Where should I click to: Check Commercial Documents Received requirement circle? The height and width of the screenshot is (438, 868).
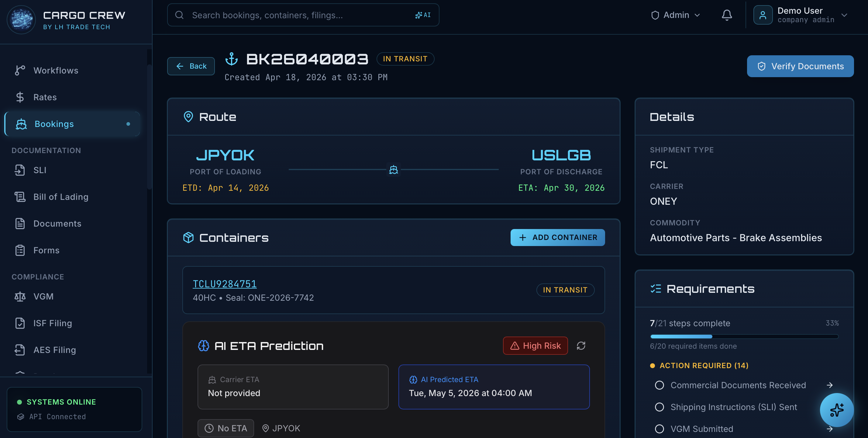[659, 385]
